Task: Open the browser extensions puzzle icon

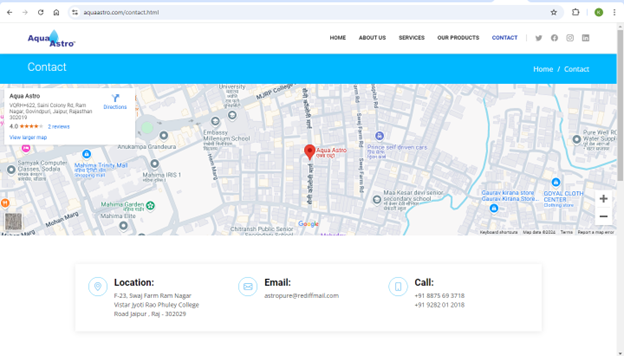Action: (x=575, y=12)
